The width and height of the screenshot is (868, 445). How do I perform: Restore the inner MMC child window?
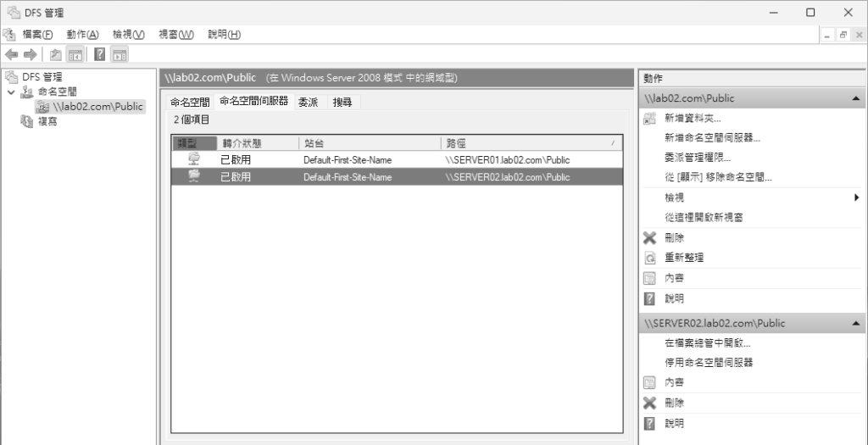pyautogui.click(x=843, y=35)
